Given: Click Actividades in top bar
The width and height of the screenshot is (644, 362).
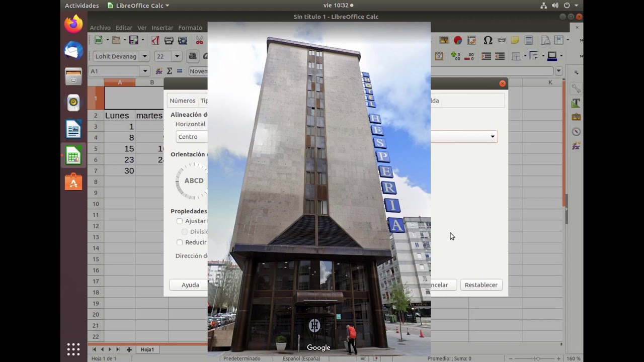Looking at the screenshot, I should [82, 6].
